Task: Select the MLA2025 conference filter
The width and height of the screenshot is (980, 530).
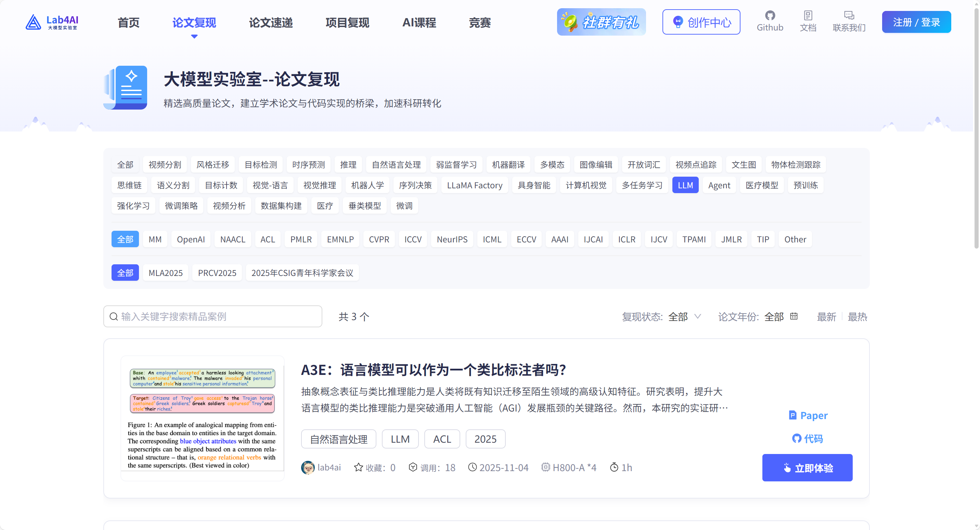Action: [x=166, y=273]
